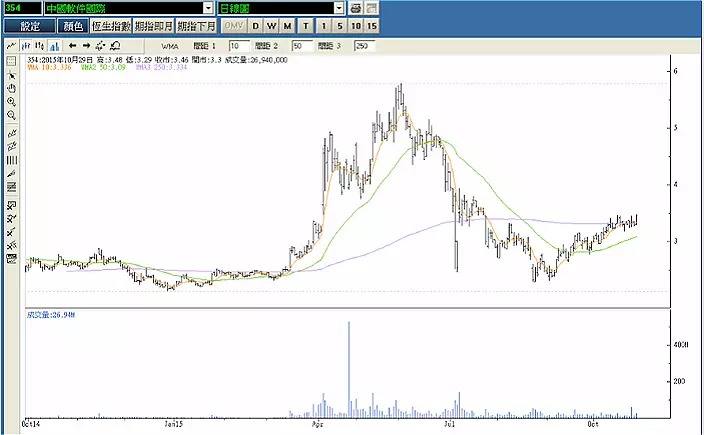Click the 間距 3 input showing 250
The image size is (704, 435).
tap(363, 46)
